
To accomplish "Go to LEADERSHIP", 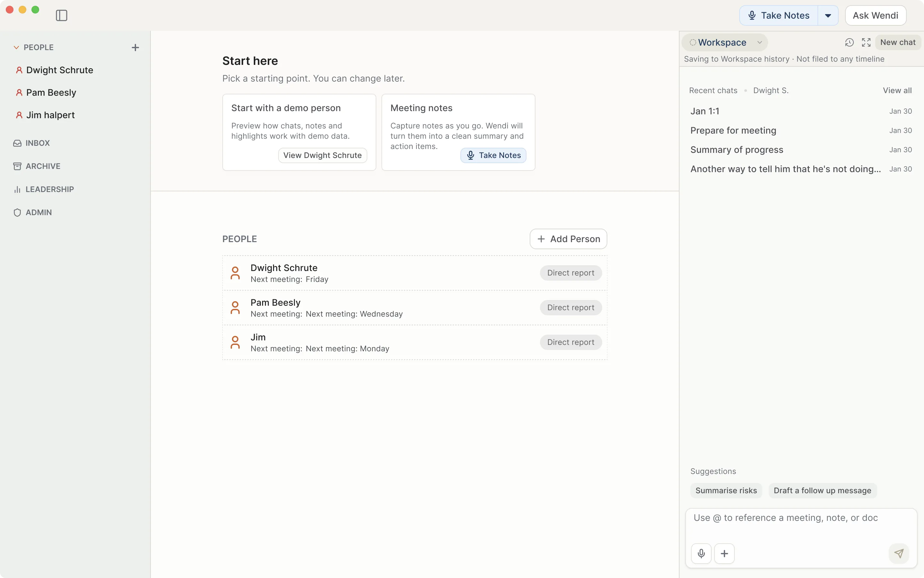I will [44, 189].
